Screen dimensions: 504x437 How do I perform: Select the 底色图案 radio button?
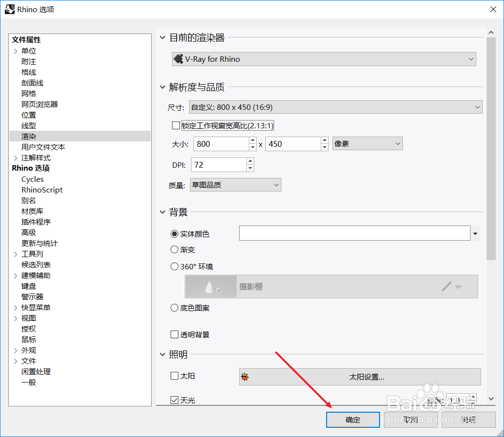(x=174, y=308)
